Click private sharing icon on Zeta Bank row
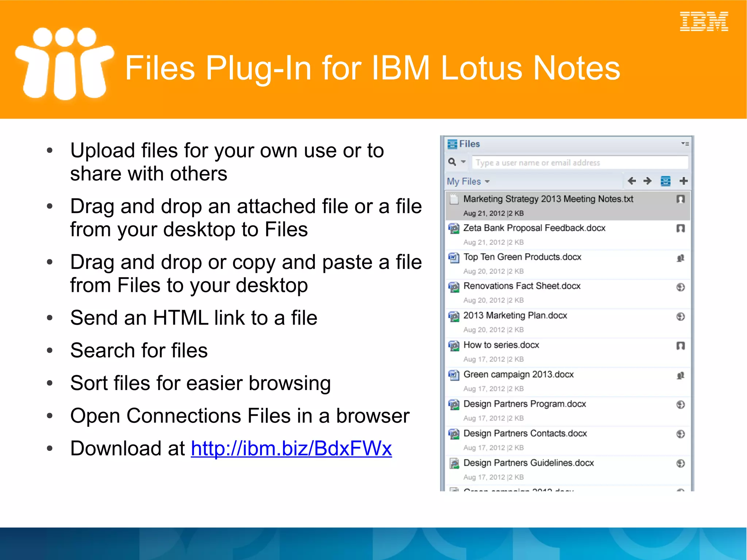The width and height of the screenshot is (747, 560). click(681, 228)
